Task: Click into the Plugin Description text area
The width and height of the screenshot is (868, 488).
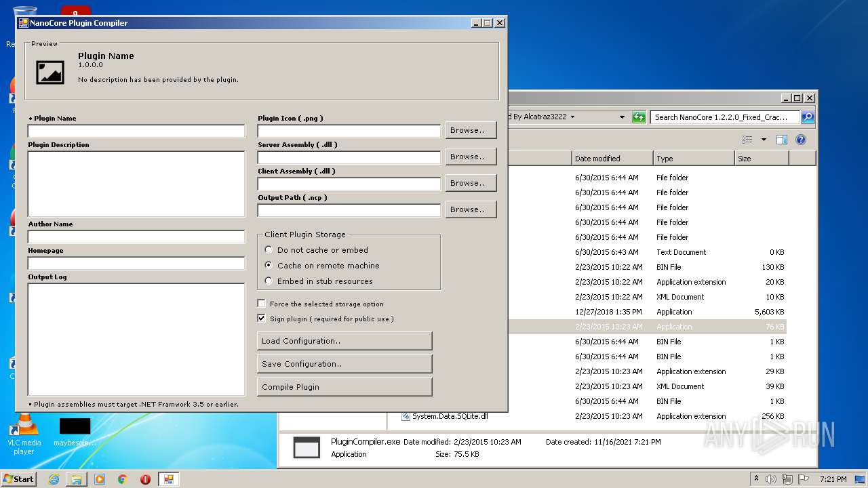Action: tap(136, 184)
